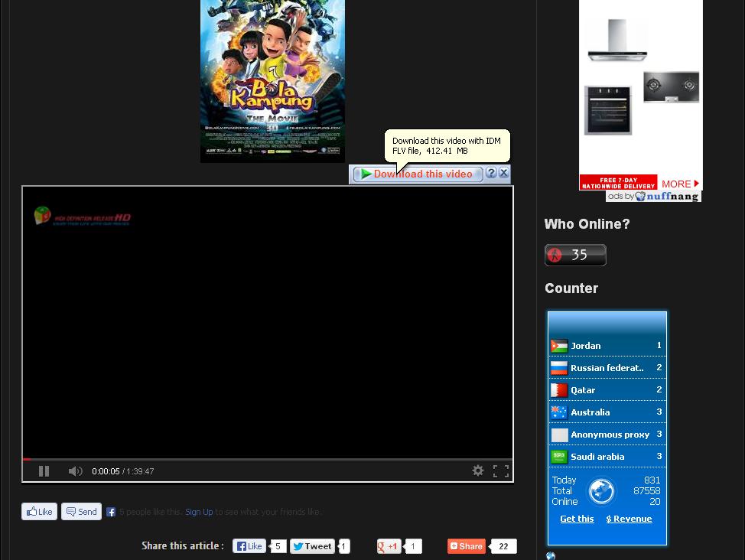Click the video elapsed time 0:00:05

coord(106,471)
